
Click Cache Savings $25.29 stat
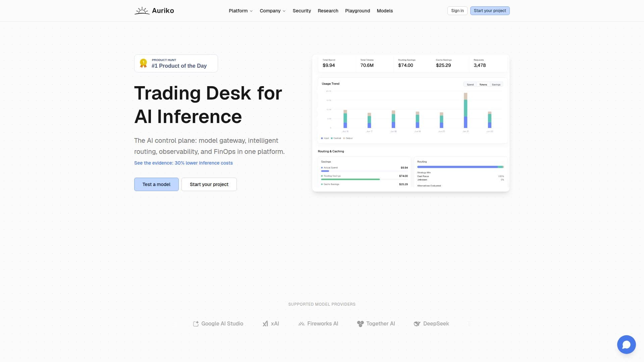(443, 65)
